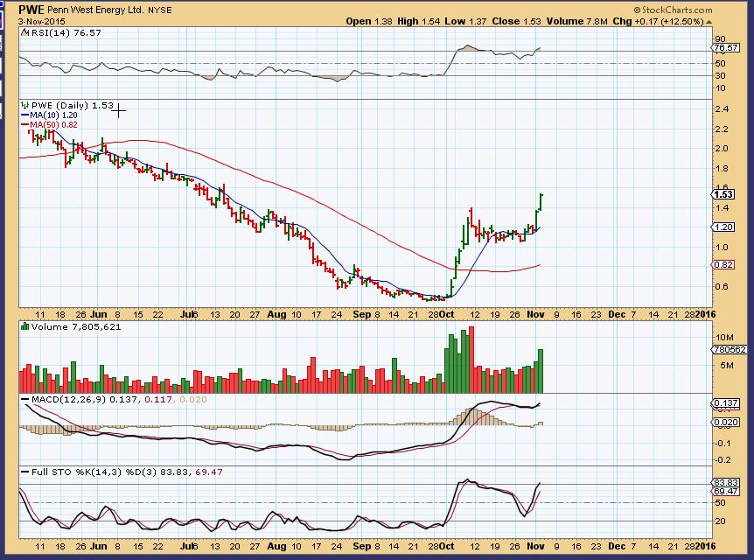The width and height of the screenshot is (754, 560).
Task: Click the PWE ticker symbol in the title
Action: pos(31,10)
